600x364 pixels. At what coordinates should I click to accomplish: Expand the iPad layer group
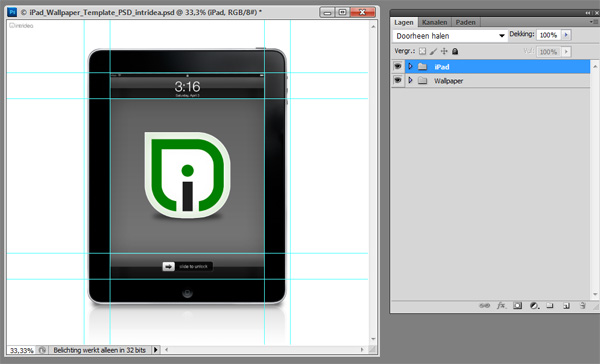pyautogui.click(x=410, y=66)
